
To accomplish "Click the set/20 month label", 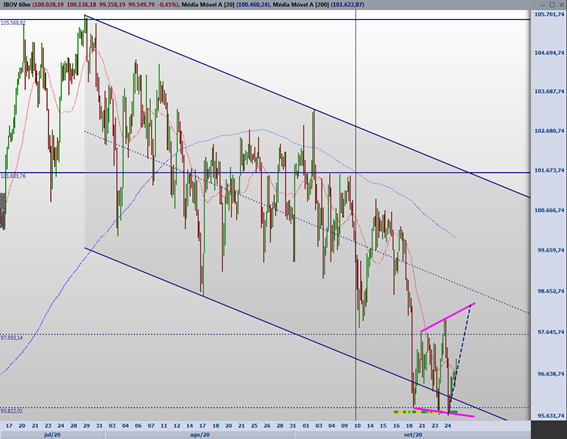I will pyautogui.click(x=413, y=435).
